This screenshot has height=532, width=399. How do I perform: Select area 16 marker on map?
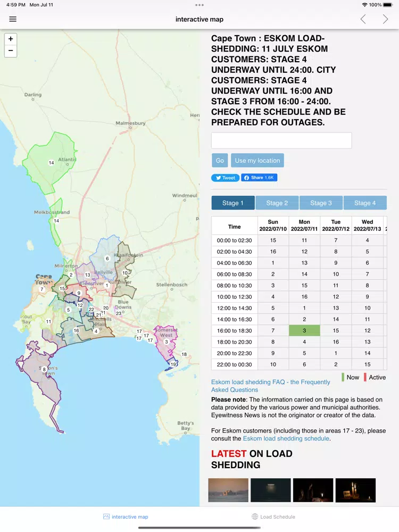pos(76,330)
